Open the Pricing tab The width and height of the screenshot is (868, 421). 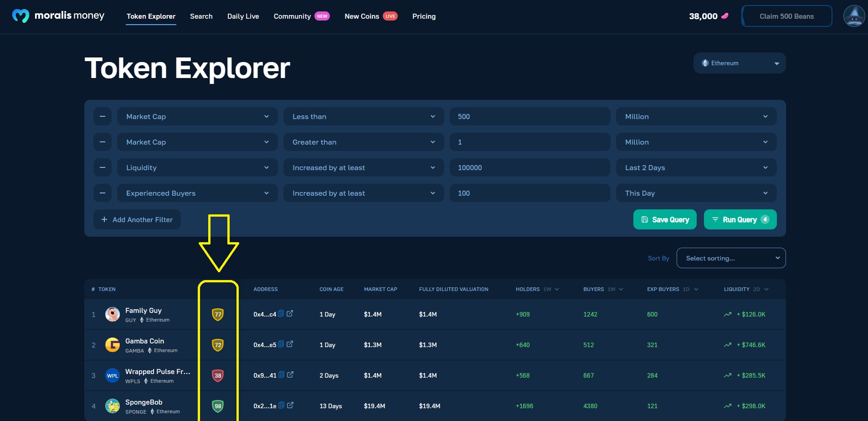(424, 16)
